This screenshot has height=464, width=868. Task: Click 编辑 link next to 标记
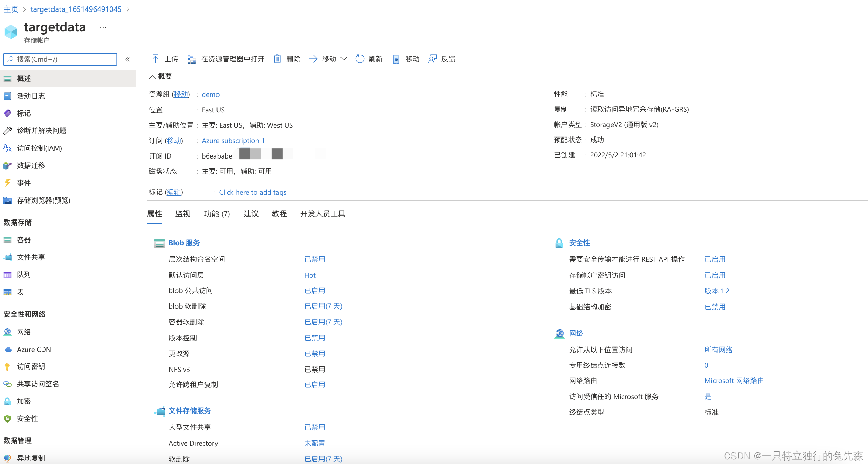[174, 192]
